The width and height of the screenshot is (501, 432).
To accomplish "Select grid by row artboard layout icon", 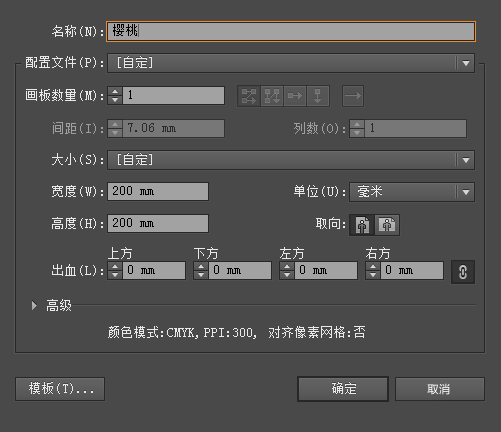I will tap(249, 96).
